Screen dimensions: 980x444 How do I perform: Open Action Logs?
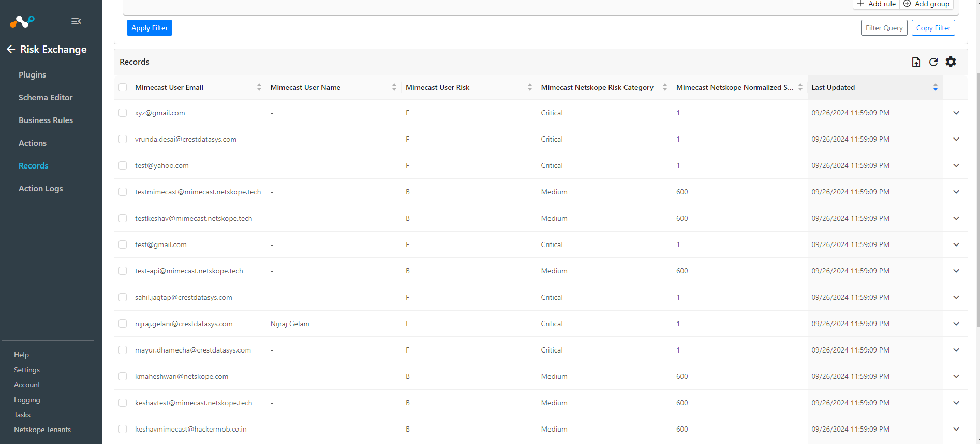click(40, 188)
